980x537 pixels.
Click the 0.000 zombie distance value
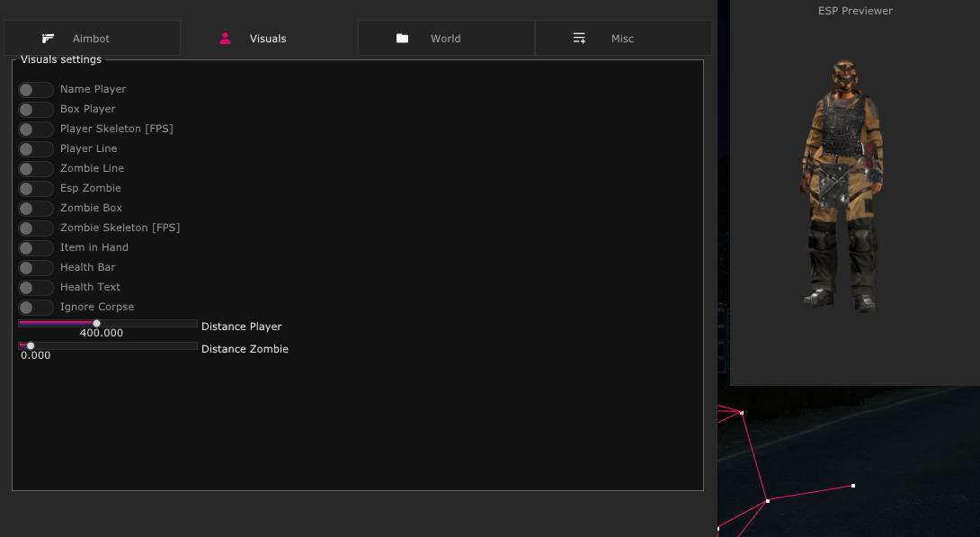36,355
